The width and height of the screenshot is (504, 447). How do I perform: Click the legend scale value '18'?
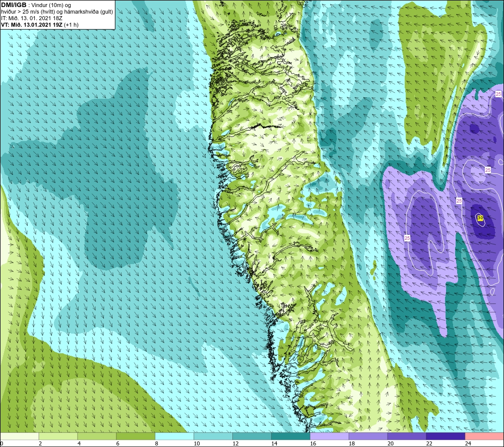coord(352,443)
